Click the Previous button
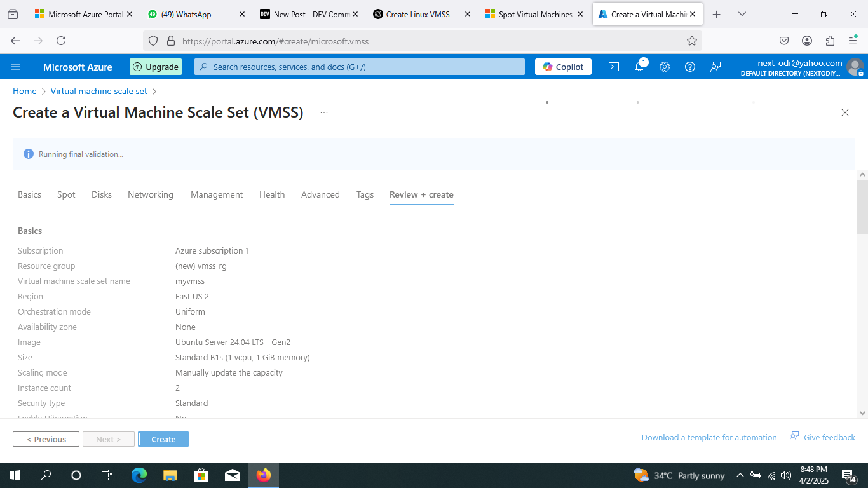 pos(46,439)
